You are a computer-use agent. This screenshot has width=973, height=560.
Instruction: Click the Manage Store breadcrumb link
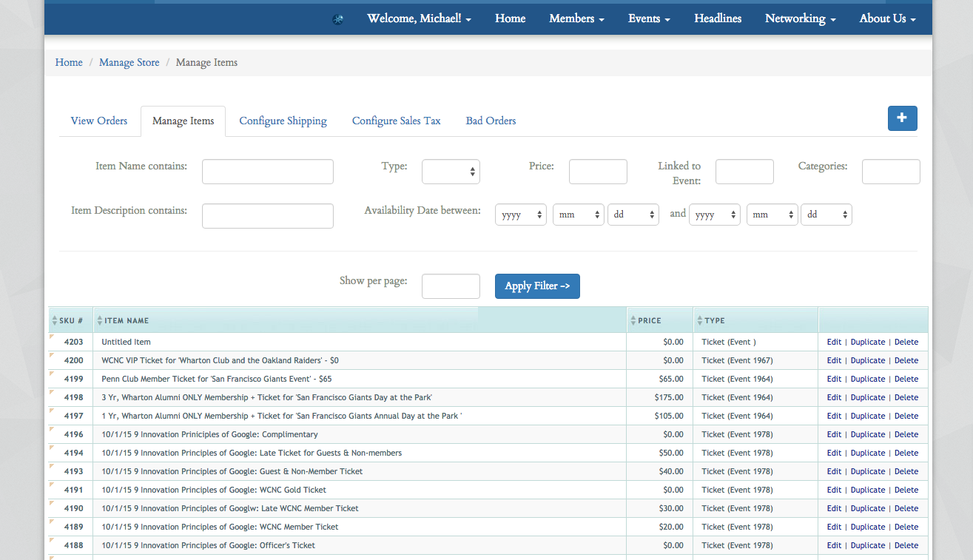[x=129, y=63]
